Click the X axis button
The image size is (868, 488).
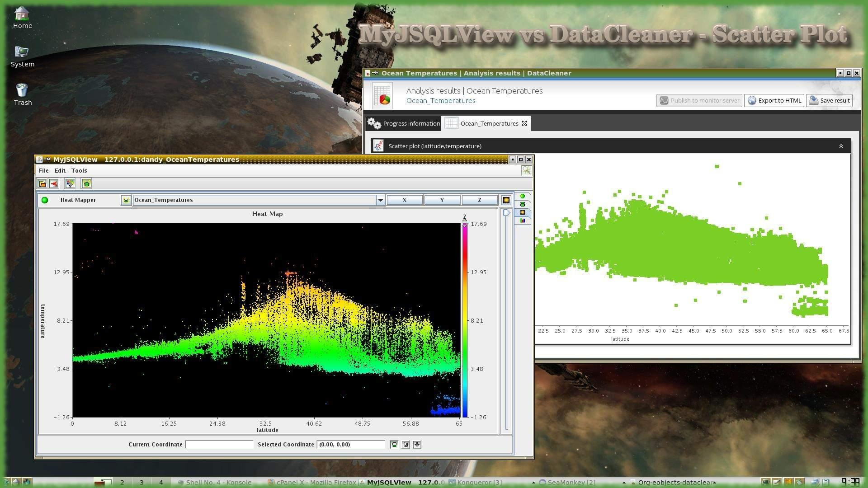405,200
